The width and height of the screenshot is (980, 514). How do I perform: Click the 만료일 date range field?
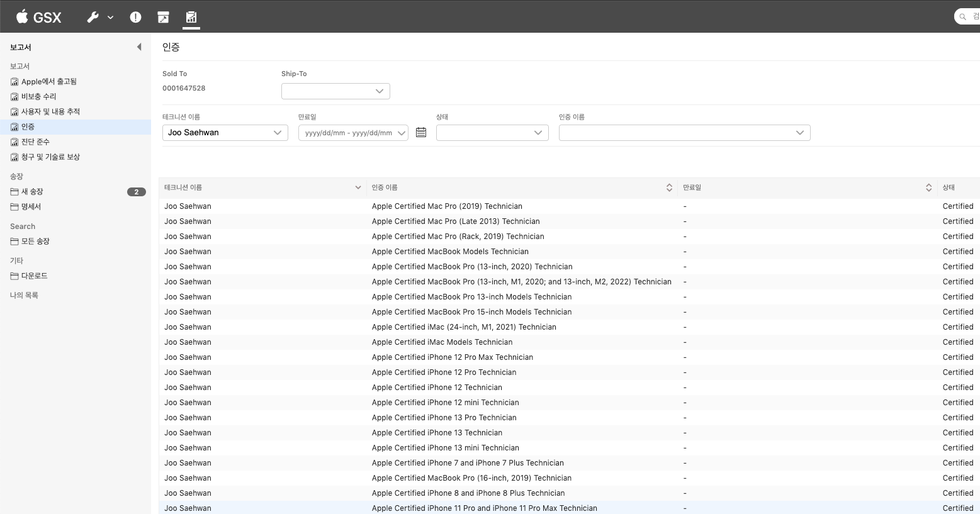353,133
